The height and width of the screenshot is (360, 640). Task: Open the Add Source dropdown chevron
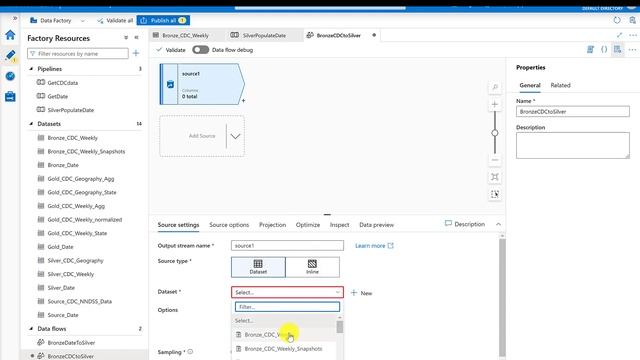coord(235,136)
